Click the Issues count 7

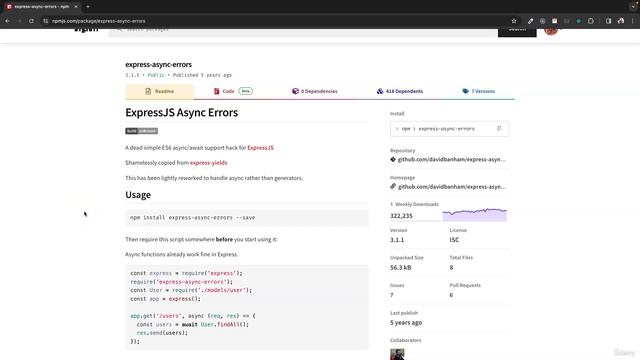[x=392, y=295]
